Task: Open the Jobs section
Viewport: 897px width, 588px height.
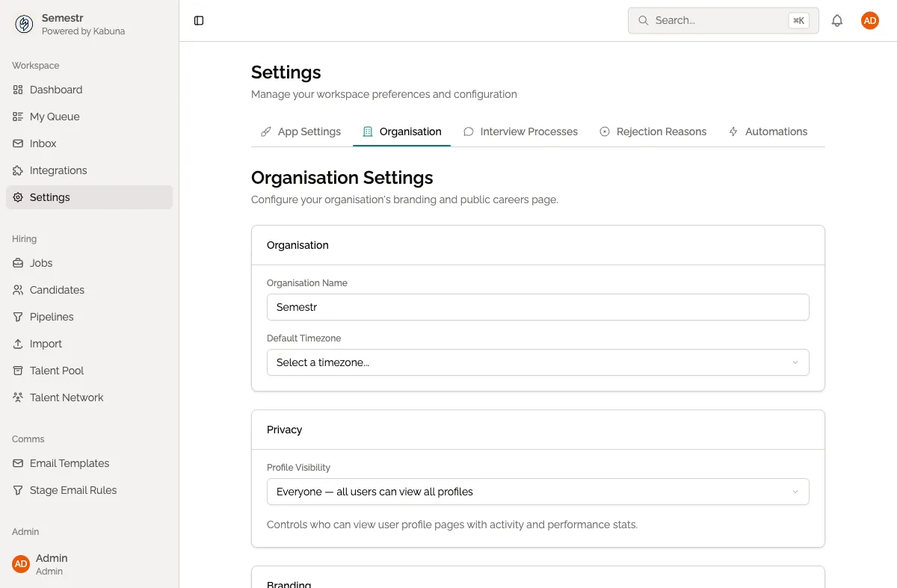Action: [x=41, y=263]
